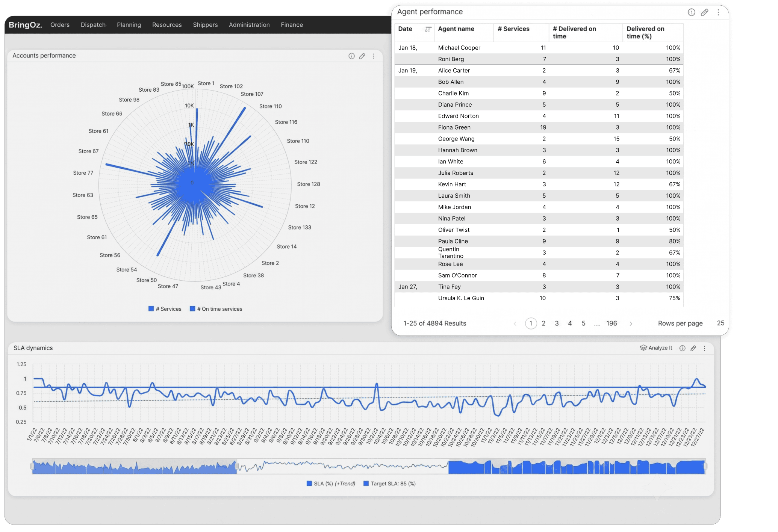This screenshot has width=778, height=532.
Task: Click right handle of SLA range slider
Action: point(705,467)
